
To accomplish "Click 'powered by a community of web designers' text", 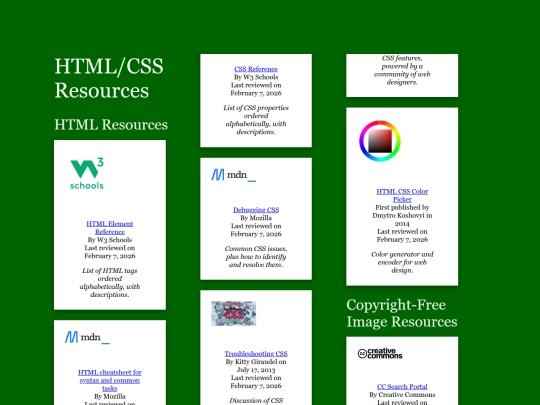I will tap(402, 74).
